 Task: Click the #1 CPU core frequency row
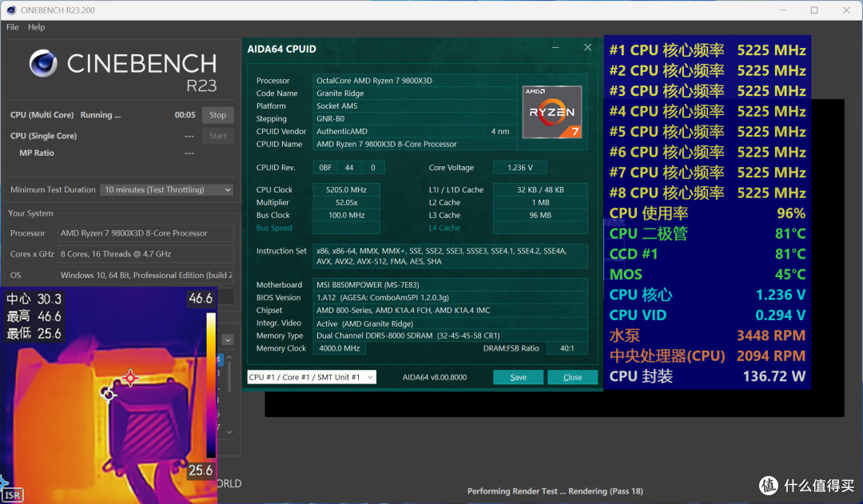[x=707, y=50]
